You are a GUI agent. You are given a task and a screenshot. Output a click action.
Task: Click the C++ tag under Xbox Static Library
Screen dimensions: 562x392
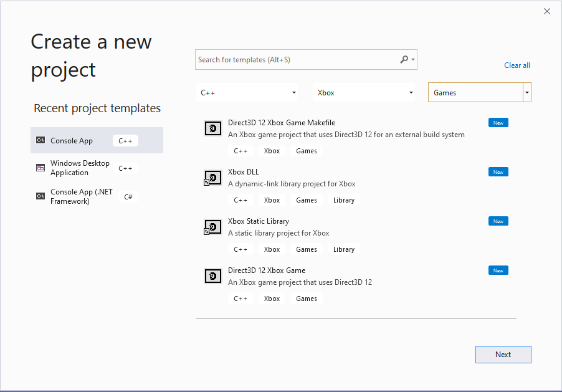[x=241, y=249]
